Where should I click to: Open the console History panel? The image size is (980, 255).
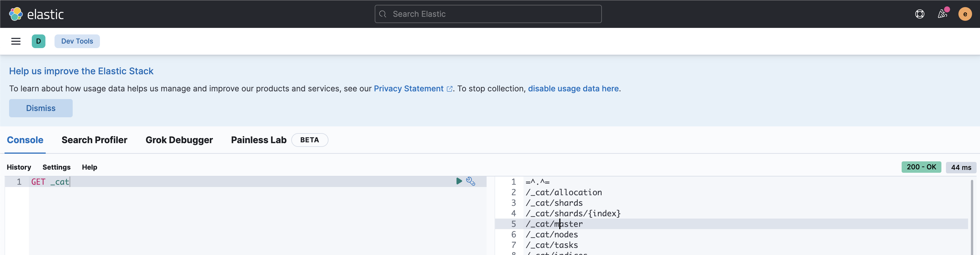[x=19, y=167]
